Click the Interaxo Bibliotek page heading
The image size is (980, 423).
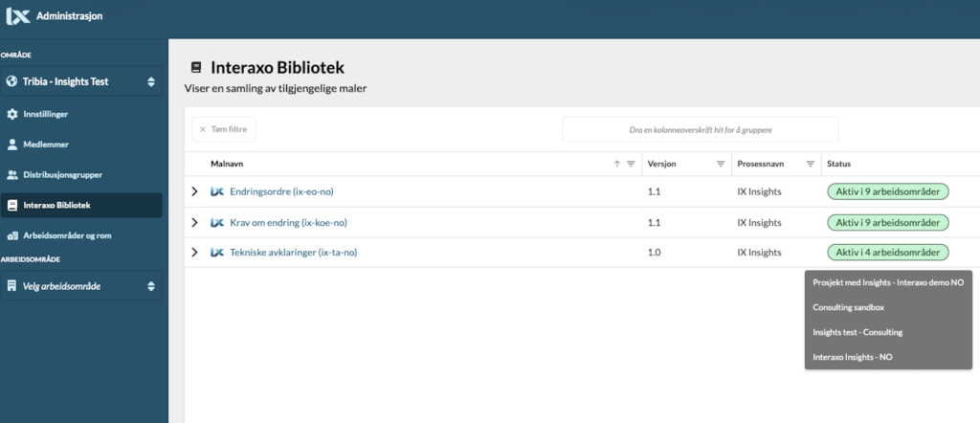coord(278,68)
